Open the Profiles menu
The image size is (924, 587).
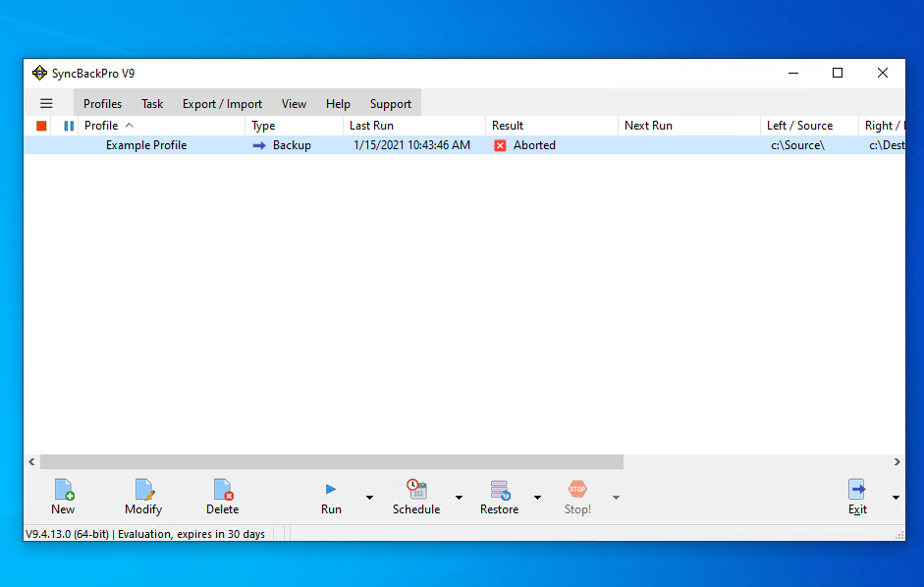coord(102,104)
